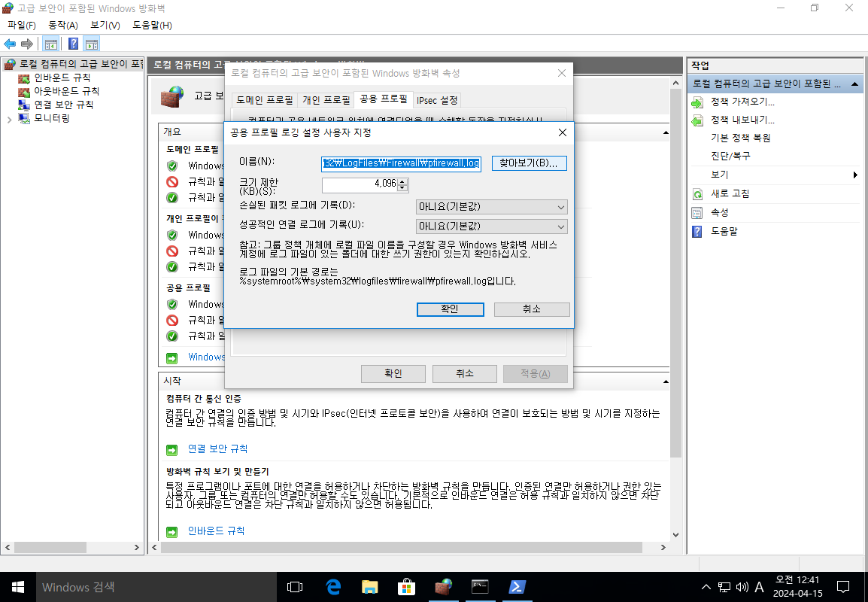Open 보기 submenu arrow in actions
This screenshot has width=868, height=602.
tap(855, 175)
